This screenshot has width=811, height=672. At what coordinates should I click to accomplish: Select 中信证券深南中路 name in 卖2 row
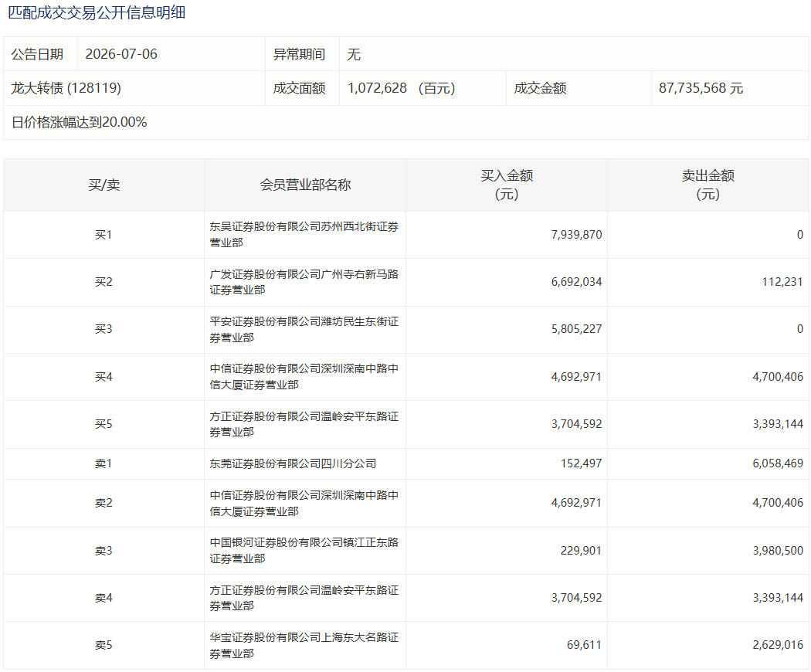coord(304,504)
